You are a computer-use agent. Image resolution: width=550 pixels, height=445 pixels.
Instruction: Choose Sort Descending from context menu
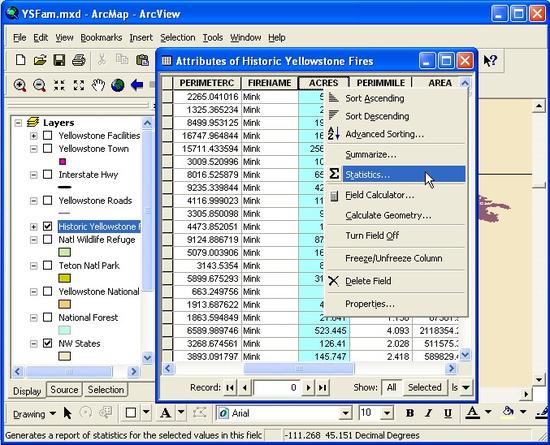pos(396,116)
